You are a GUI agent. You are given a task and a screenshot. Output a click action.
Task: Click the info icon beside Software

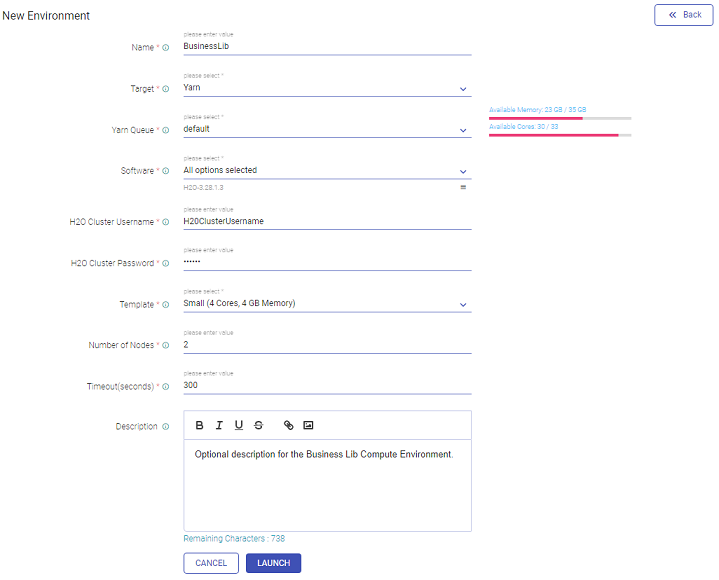(166, 171)
